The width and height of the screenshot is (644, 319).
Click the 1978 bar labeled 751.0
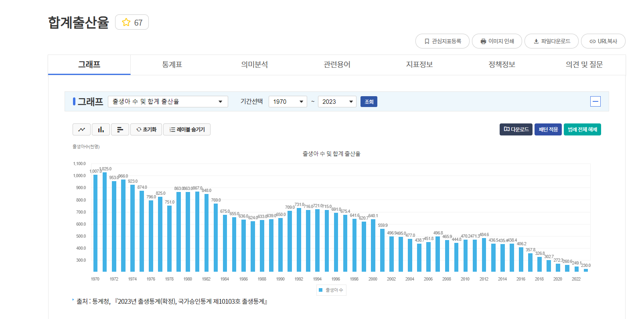coord(169,239)
